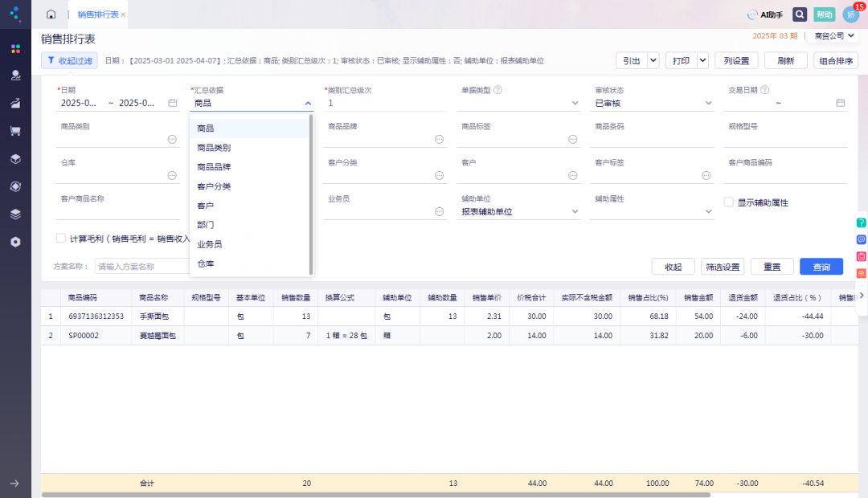Screen dimensions: 868x498
Task: Expand the 打印 dropdown arrow
Action: (x=702, y=60)
